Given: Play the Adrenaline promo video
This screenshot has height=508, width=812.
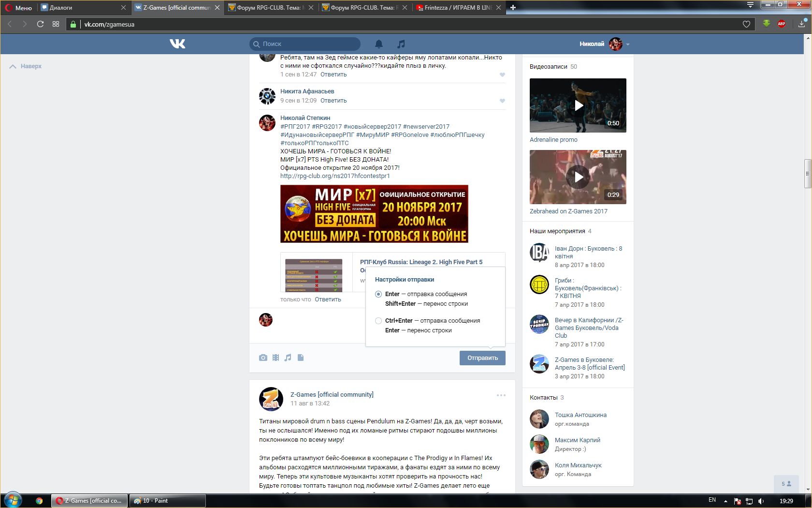Looking at the screenshot, I should (578, 105).
